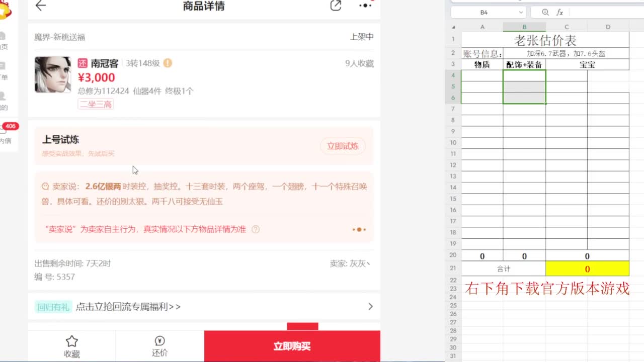The image size is (644, 362).
Task: Select column C header
Action: click(x=567, y=27)
